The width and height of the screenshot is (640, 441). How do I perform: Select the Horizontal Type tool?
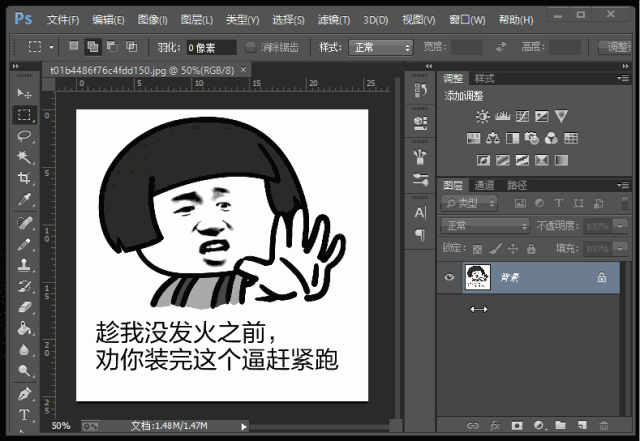coord(24,415)
